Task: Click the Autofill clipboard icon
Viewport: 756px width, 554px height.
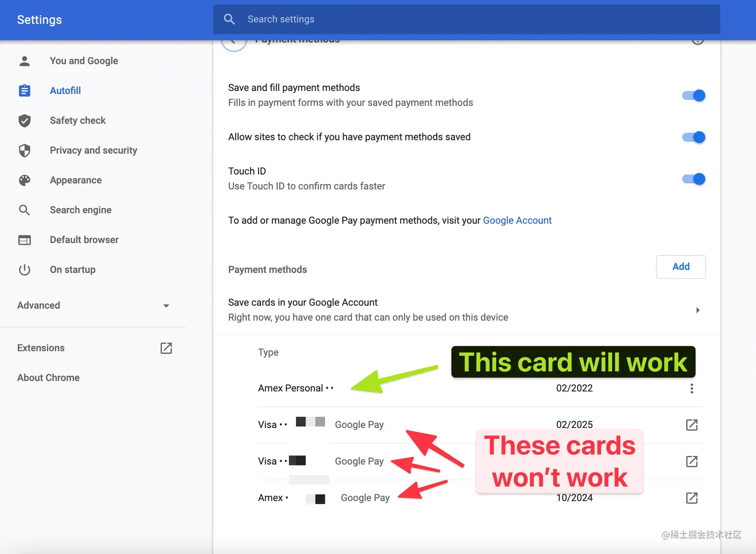Action: pos(24,90)
